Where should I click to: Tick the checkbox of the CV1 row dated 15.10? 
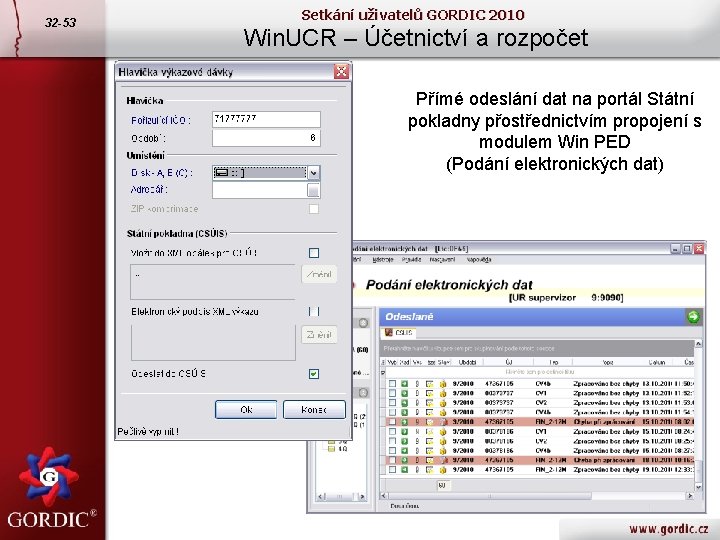pyautogui.click(x=392, y=431)
